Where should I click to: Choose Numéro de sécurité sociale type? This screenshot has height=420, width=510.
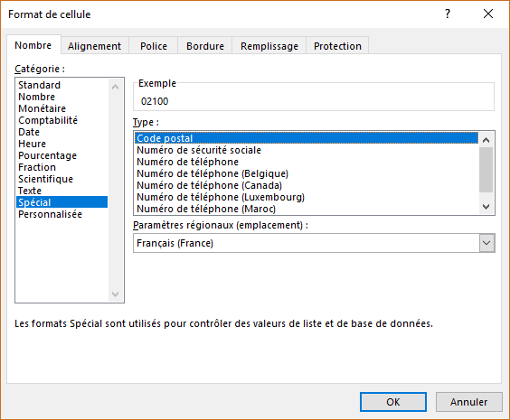307,150
